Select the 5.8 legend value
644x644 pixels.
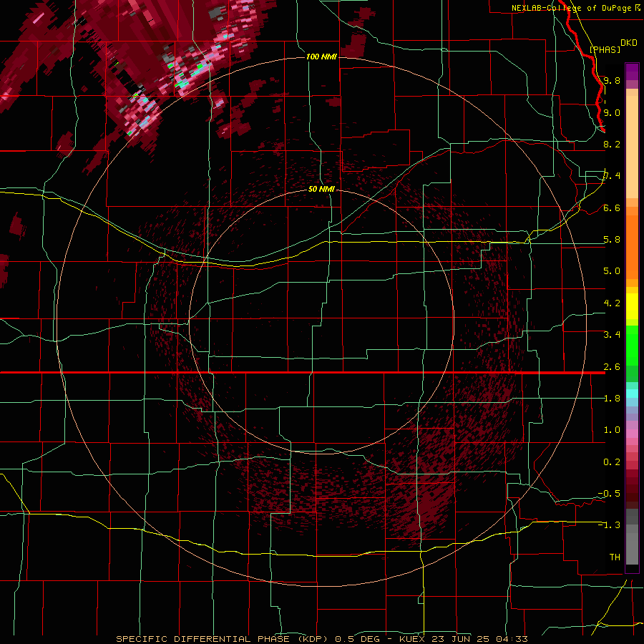click(x=612, y=240)
